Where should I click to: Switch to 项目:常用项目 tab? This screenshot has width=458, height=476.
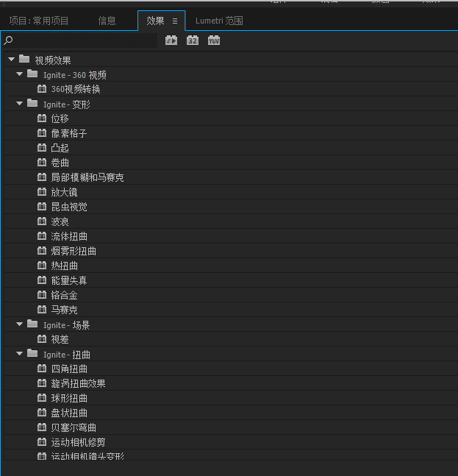[39, 21]
